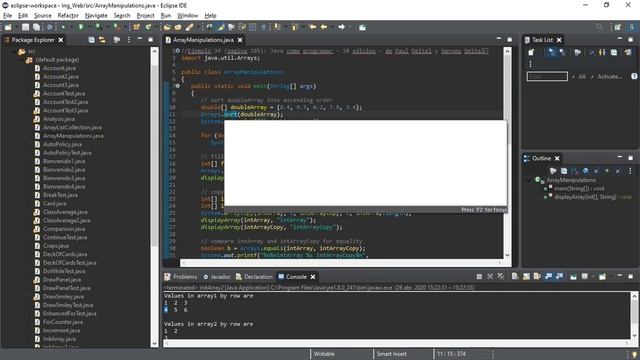Collapse ArrayManipulations node in Outline
The height and width of the screenshot is (360, 640).
click(x=530, y=180)
